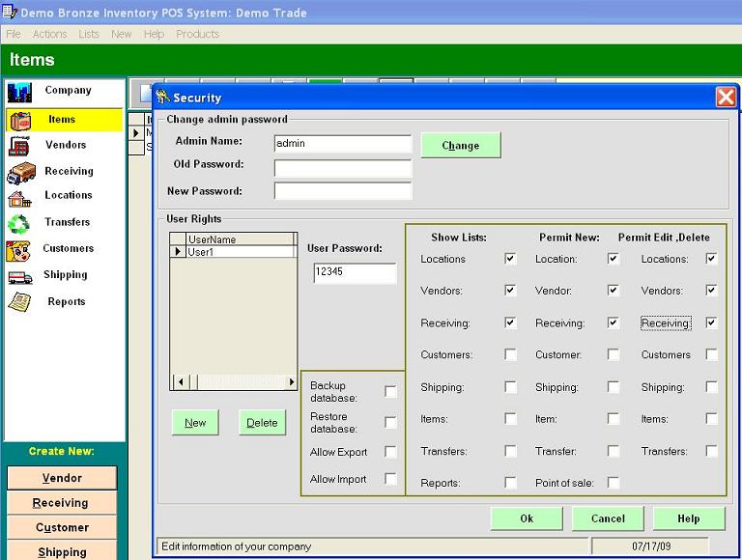Enable Allow Export checkbox
Image resolution: width=742 pixels, height=560 pixels.
click(390, 452)
